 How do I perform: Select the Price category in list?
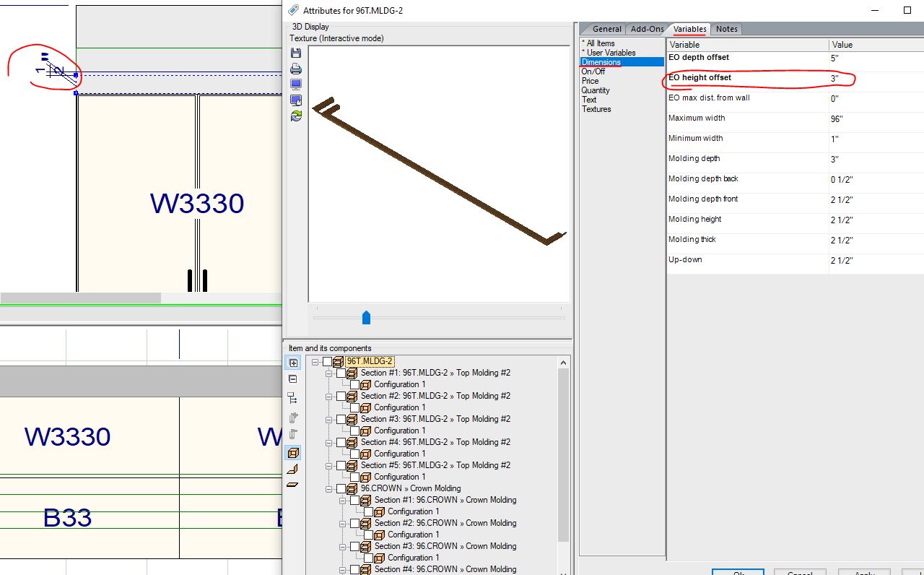(x=590, y=81)
